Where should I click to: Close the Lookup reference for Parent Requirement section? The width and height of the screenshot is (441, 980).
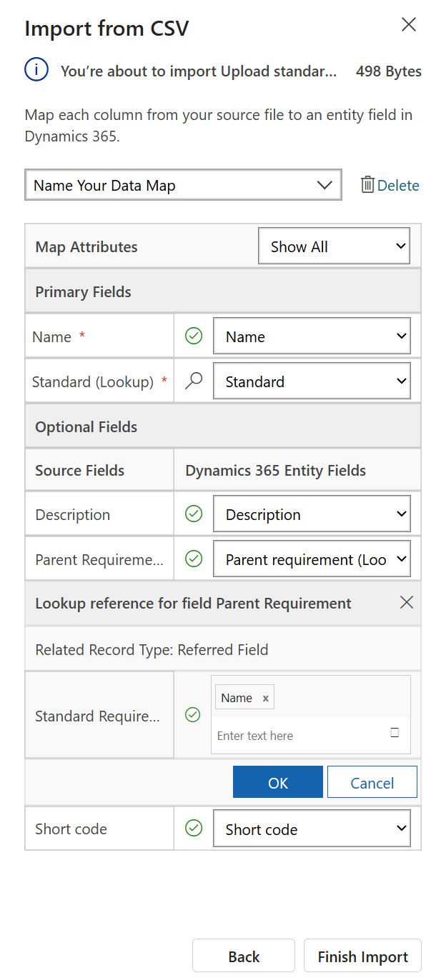tap(406, 602)
